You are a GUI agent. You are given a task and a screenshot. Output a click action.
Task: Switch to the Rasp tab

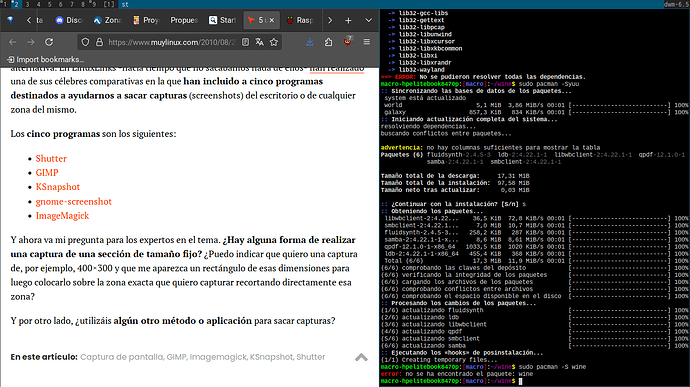tap(300, 20)
